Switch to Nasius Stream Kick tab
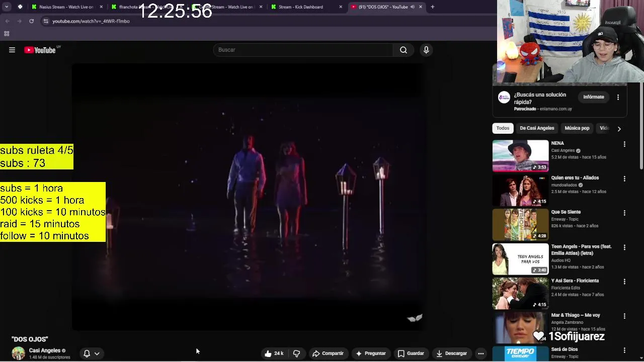Screen dimensions: 644x362 [x=67, y=7]
